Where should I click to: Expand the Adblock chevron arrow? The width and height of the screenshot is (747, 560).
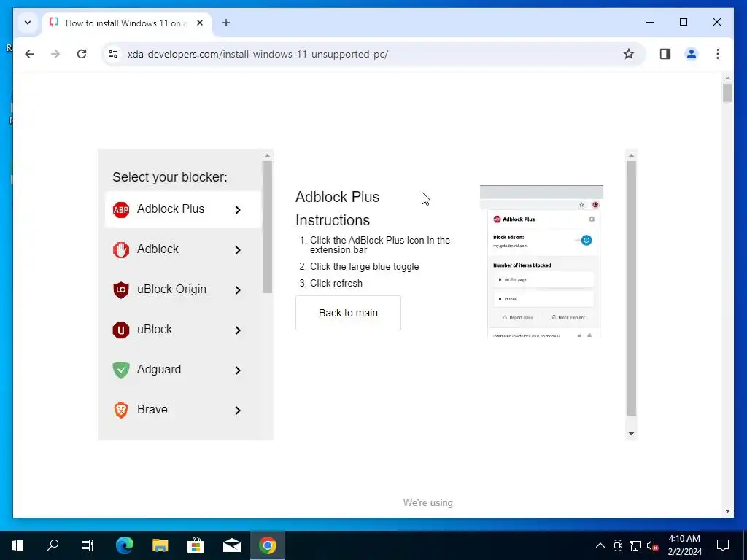tap(238, 250)
